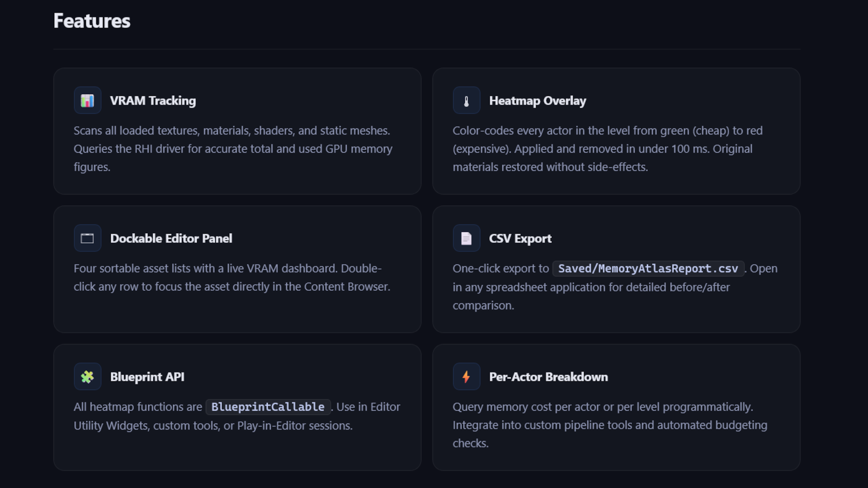Click the Dockable Editor Panel window icon
Image resolution: width=868 pixels, height=488 pixels.
tap(87, 238)
